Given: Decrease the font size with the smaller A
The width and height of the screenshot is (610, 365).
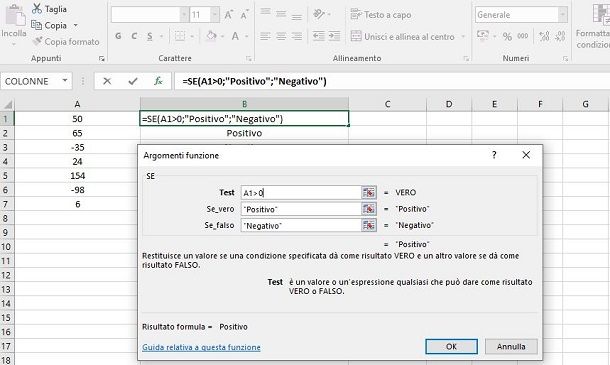Looking at the screenshot, I should (244, 15).
